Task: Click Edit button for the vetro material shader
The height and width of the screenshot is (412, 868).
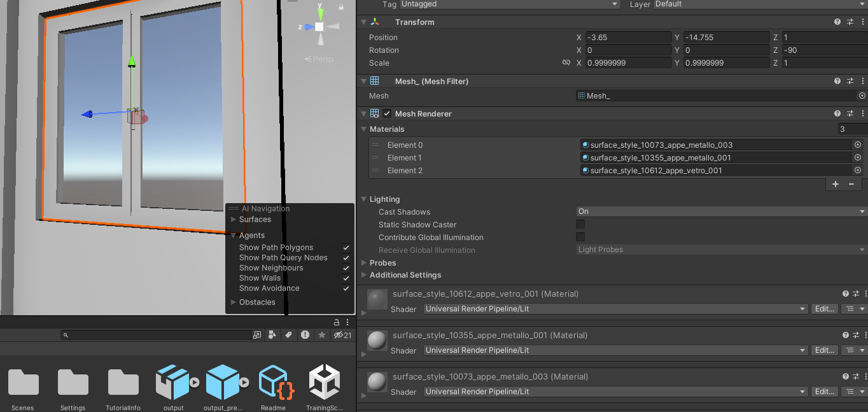Action: pos(824,309)
